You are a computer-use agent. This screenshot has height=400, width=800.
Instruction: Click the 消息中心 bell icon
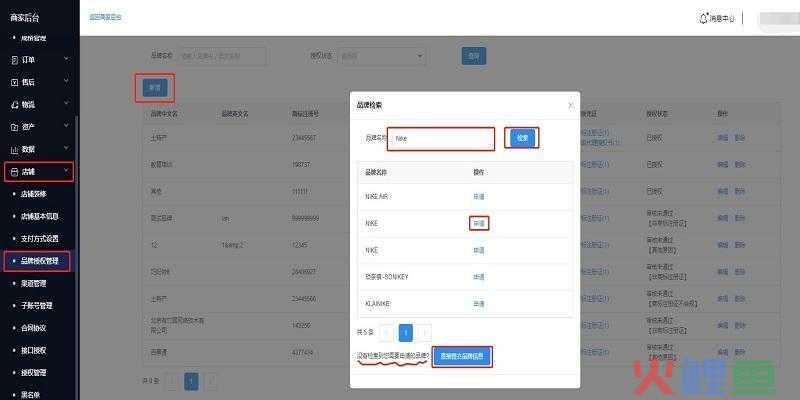[702, 18]
